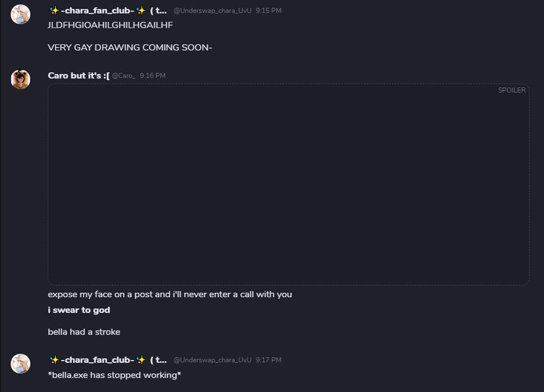Viewport: 544px width, 392px height.
Task: Click the bold "i swear to god" message
Action: [79, 310]
